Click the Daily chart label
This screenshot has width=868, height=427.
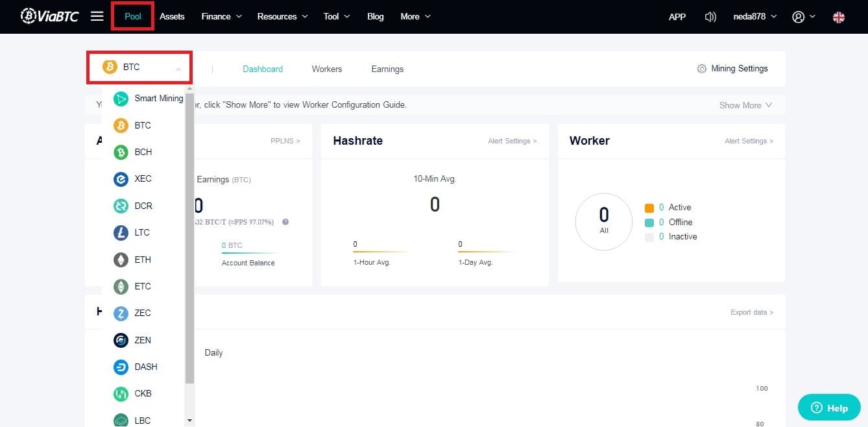point(213,352)
